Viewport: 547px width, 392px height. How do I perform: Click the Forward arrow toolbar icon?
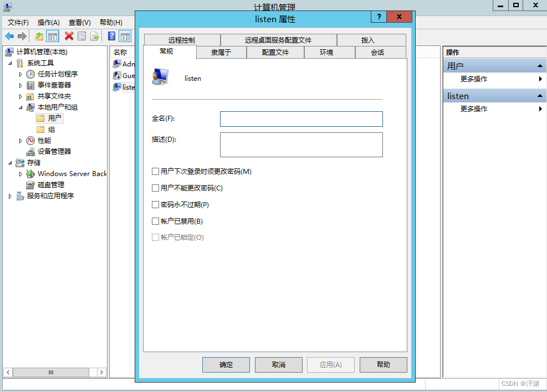[x=22, y=36]
